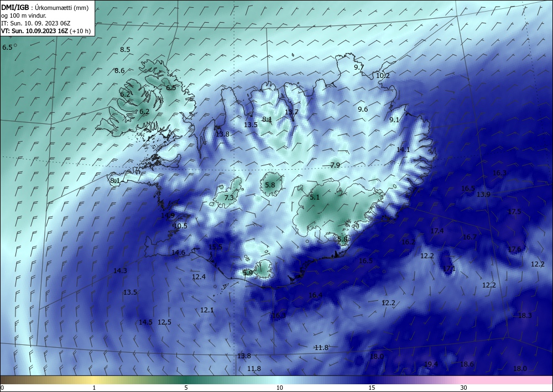Click the '1' tick on the color scale
This screenshot has width=553, height=392.
tap(94, 388)
